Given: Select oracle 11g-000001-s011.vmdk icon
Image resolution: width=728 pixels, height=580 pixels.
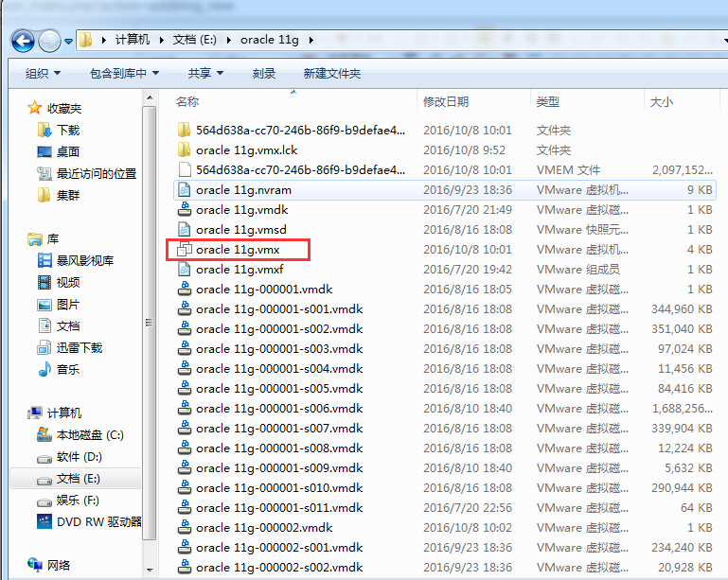Looking at the screenshot, I should [x=185, y=507].
